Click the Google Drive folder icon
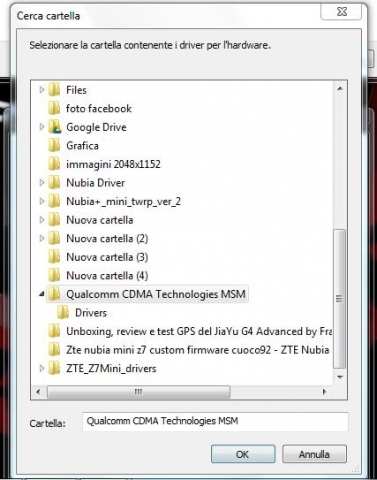 (54, 127)
